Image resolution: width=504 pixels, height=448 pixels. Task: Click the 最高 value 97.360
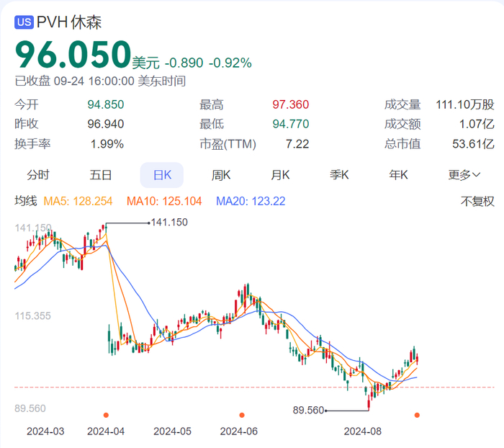(291, 104)
